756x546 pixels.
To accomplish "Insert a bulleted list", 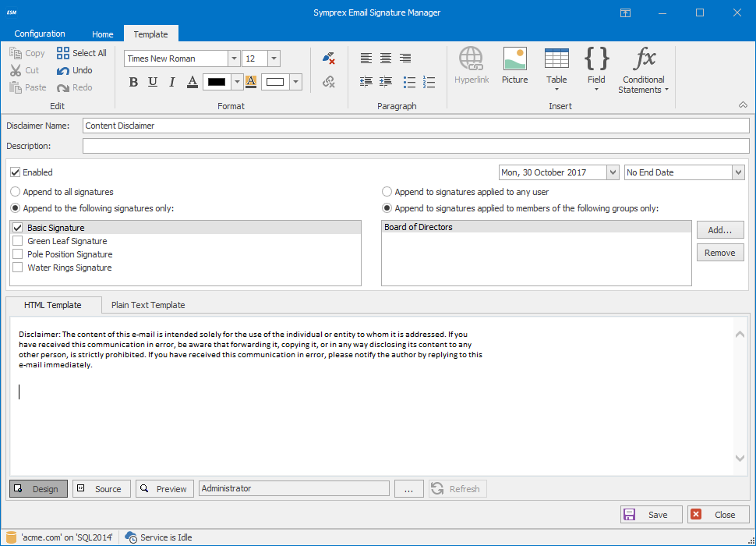I will tap(409, 82).
